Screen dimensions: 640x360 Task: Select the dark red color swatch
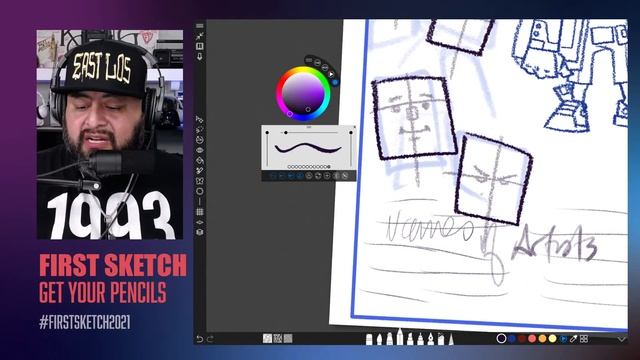tap(522, 338)
